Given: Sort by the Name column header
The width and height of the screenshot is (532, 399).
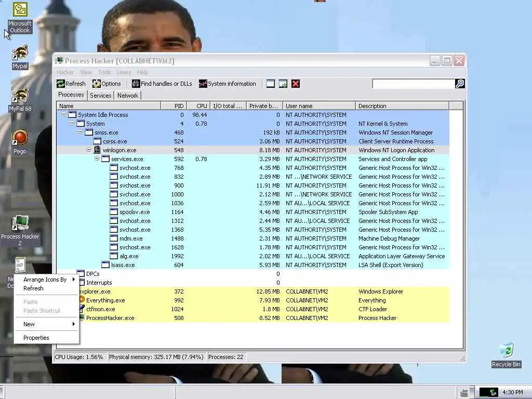Looking at the screenshot, I should (109, 106).
